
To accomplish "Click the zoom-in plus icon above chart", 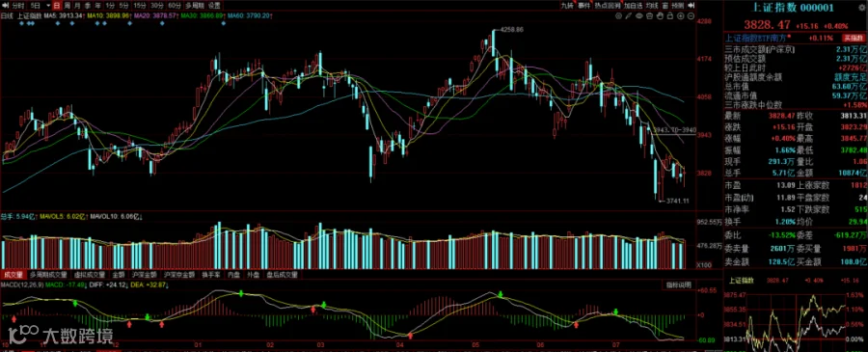I will 680,16.
